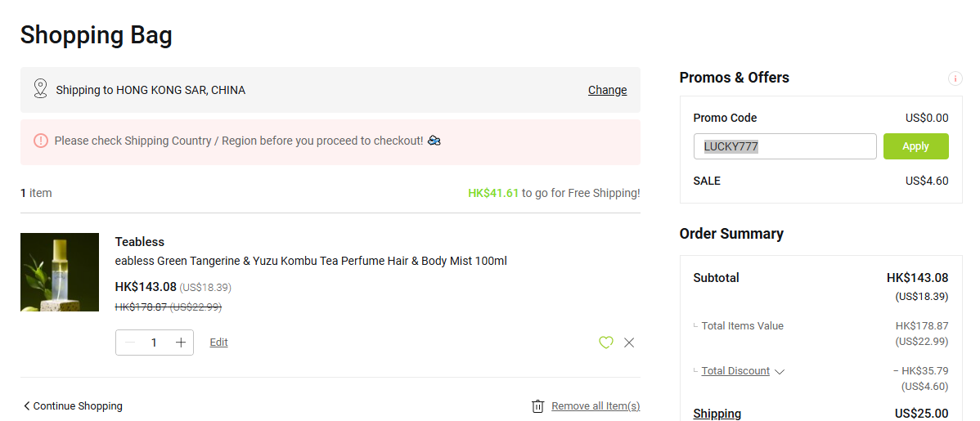
Task: Open the Shipping details link in Order Summary
Action: [717, 414]
